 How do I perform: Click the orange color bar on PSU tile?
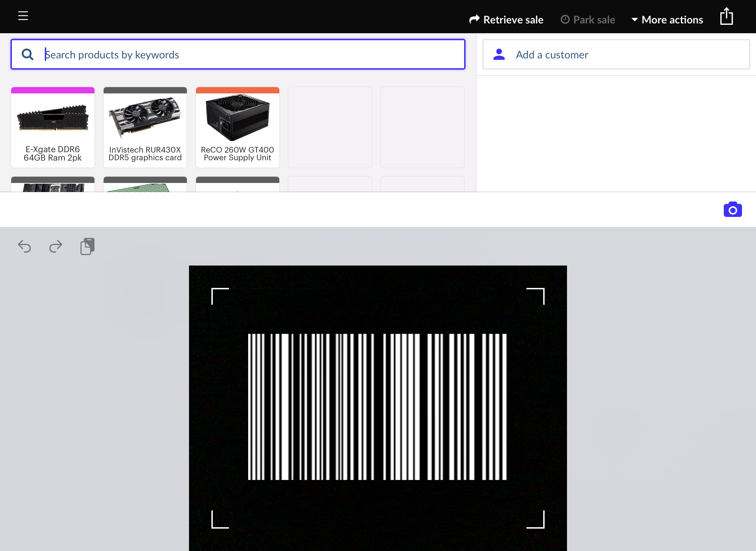point(238,90)
